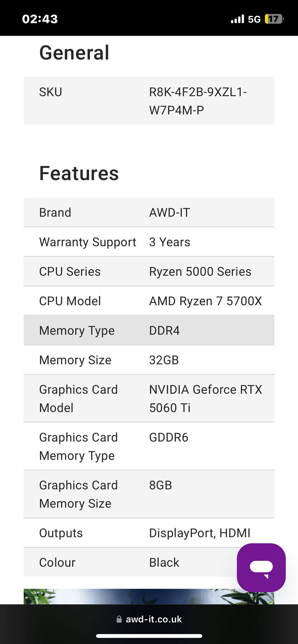Screen dimensions: 298x644
Task: Select the Brand value AWD-IT
Action: [x=169, y=213]
